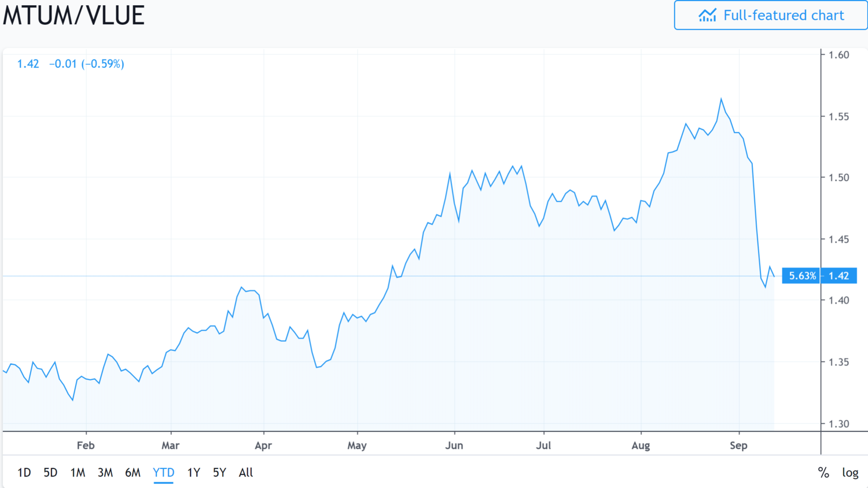Switch to the 1M range
868x488 pixels.
78,472
